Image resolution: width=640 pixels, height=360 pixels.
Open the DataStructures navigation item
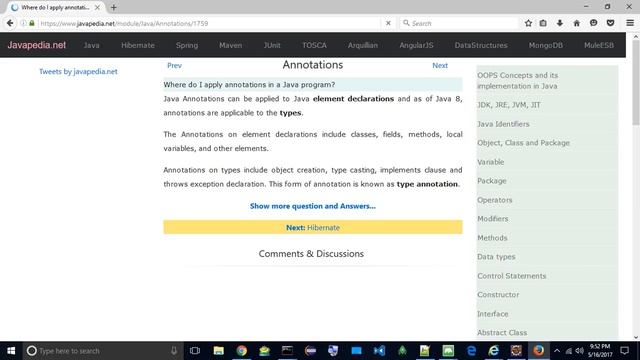click(481, 45)
